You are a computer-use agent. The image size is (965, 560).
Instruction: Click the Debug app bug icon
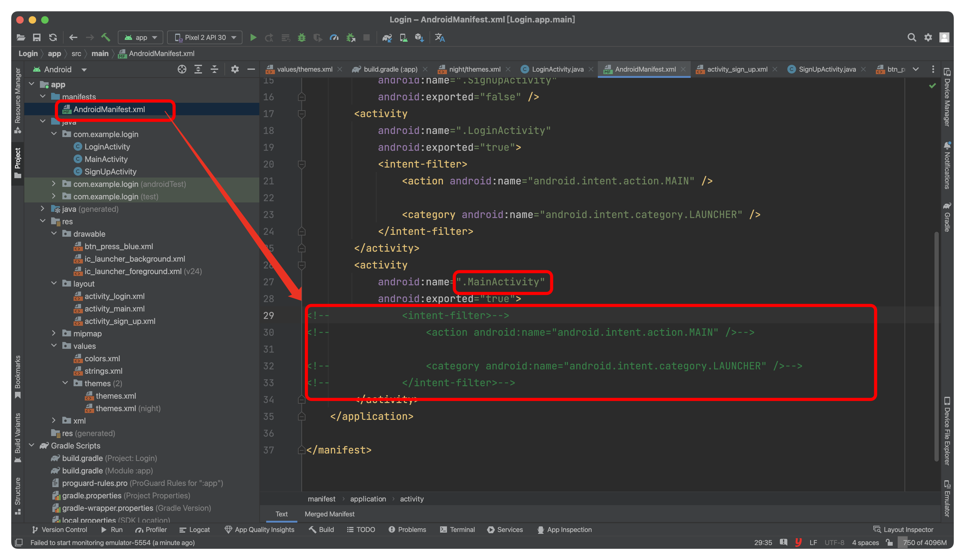tap(302, 37)
